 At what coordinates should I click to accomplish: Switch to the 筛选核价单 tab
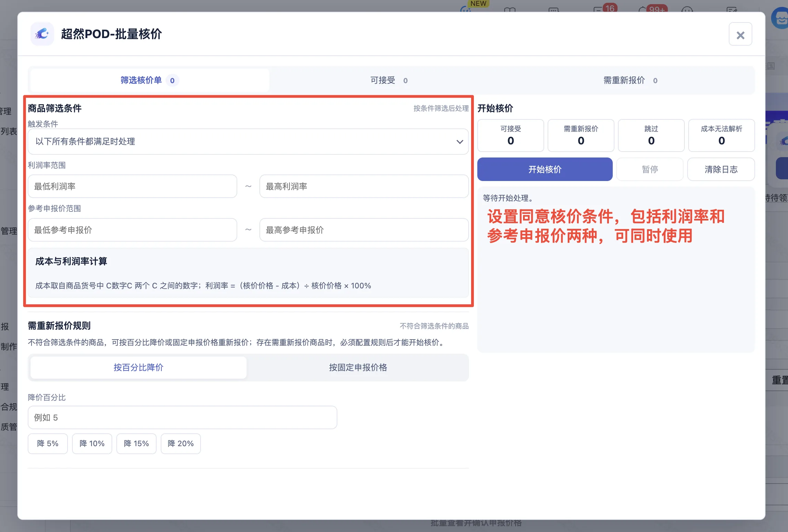[150, 80]
